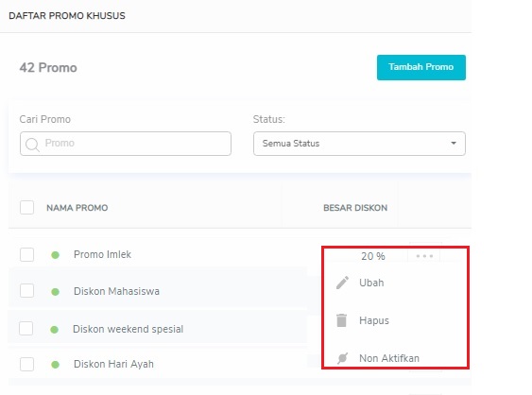This screenshot has width=532, height=395.
Task: Check the Diskon Hari Ayah checkbox
Action: click(26, 364)
